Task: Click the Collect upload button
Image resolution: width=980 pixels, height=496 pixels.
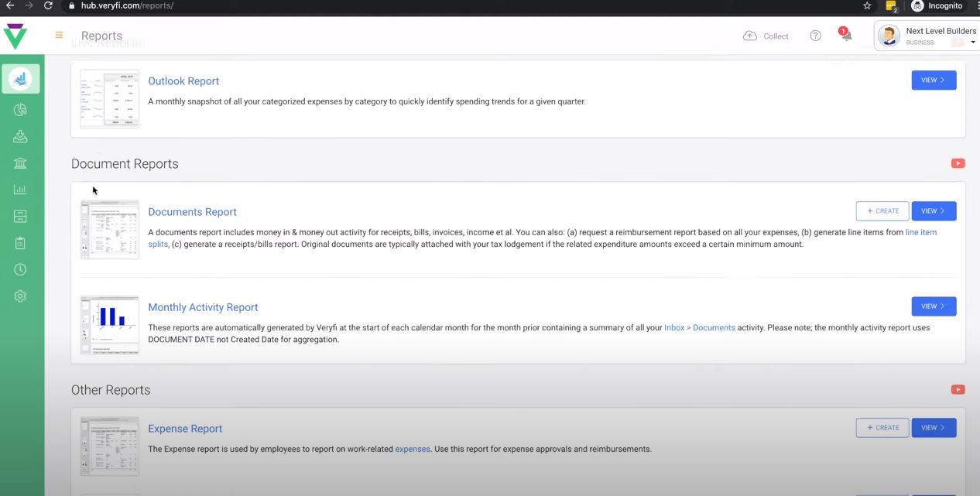Action: click(766, 36)
